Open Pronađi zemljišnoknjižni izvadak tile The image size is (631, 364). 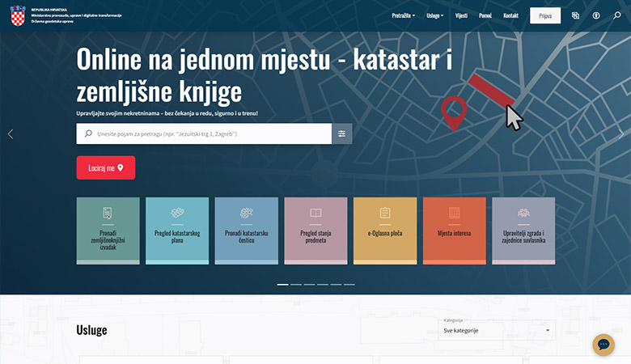tap(108, 231)
